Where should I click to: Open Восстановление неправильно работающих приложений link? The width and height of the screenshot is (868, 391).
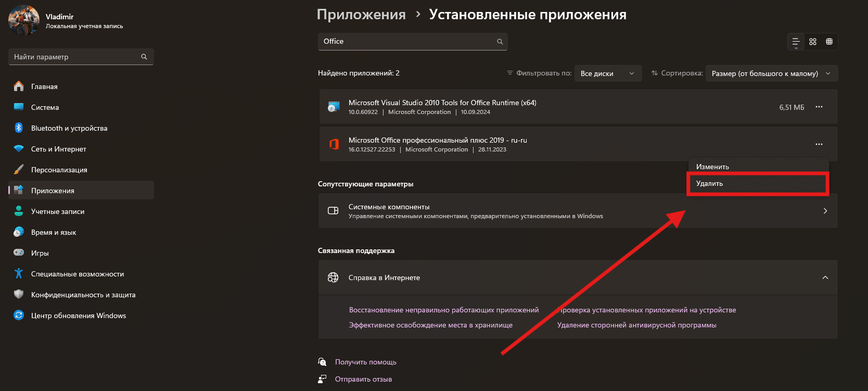tap(444, 310)
